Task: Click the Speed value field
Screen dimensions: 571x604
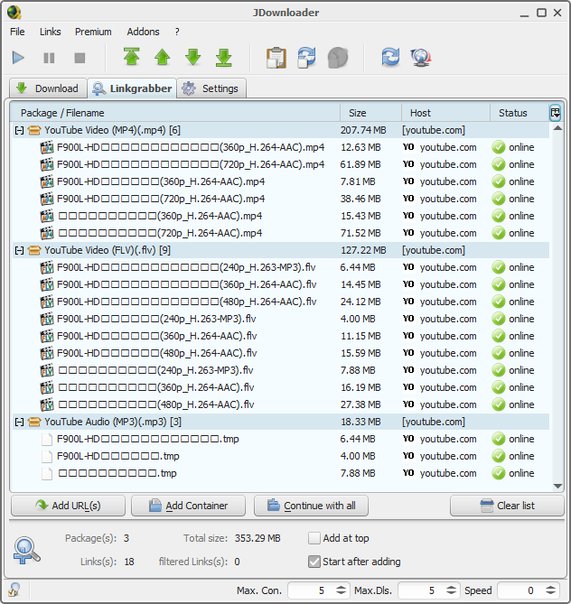Action: [x=521, y=590]
